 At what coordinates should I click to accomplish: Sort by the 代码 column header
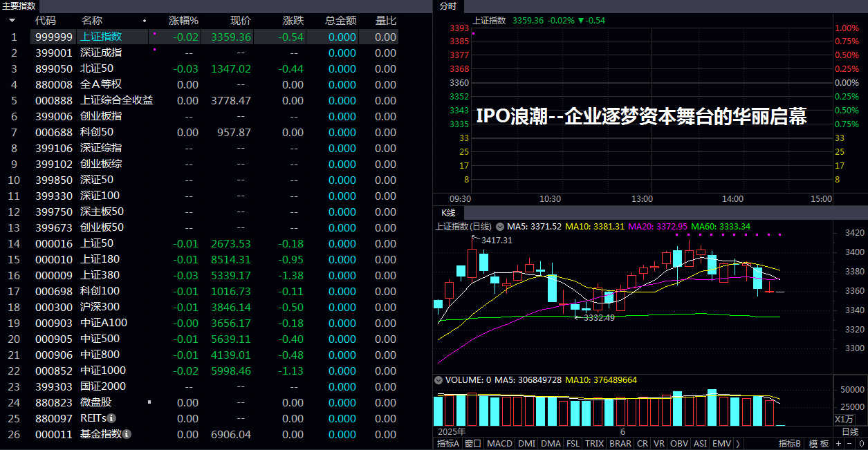tap(45, 21)
